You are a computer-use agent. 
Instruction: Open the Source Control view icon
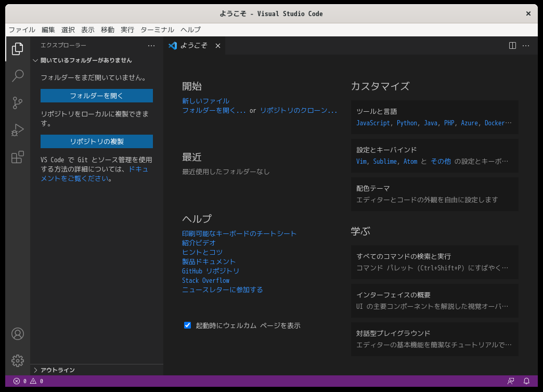coord(17,103)
